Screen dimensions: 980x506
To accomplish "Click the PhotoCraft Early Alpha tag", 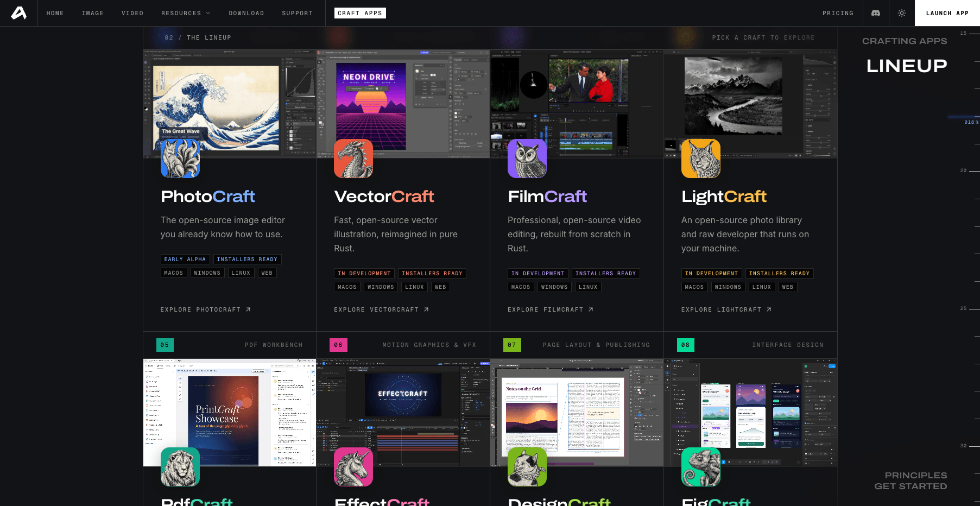I will click(185, 260).
